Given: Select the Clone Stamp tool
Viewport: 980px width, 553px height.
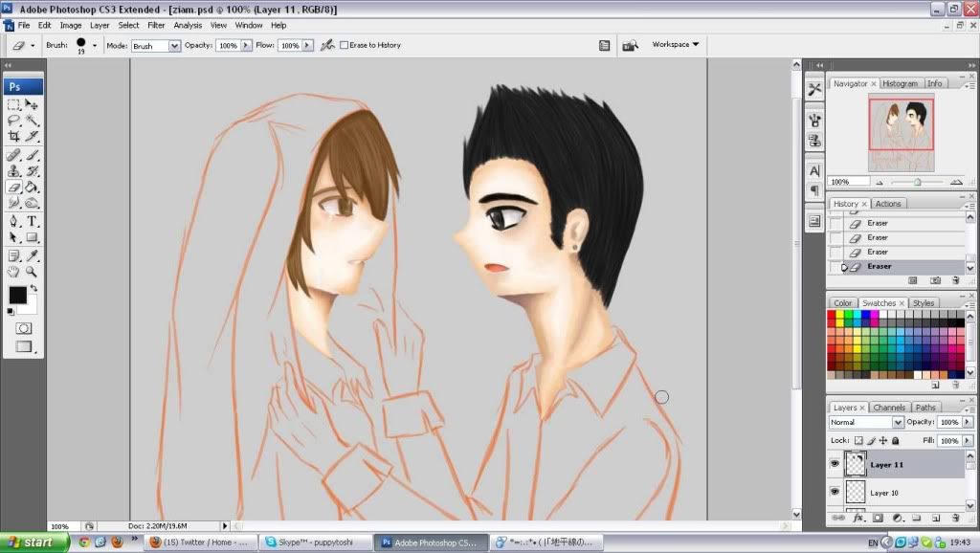Looking at the screenshot, I should tap(13, 170).
